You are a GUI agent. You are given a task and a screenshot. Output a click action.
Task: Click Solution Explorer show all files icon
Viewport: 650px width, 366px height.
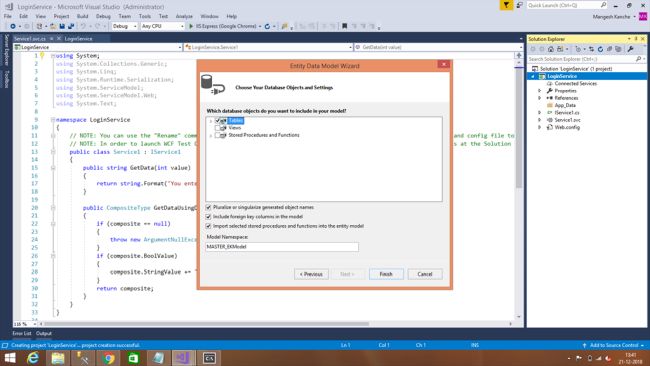pyautogui.click(x=618, y=49)
